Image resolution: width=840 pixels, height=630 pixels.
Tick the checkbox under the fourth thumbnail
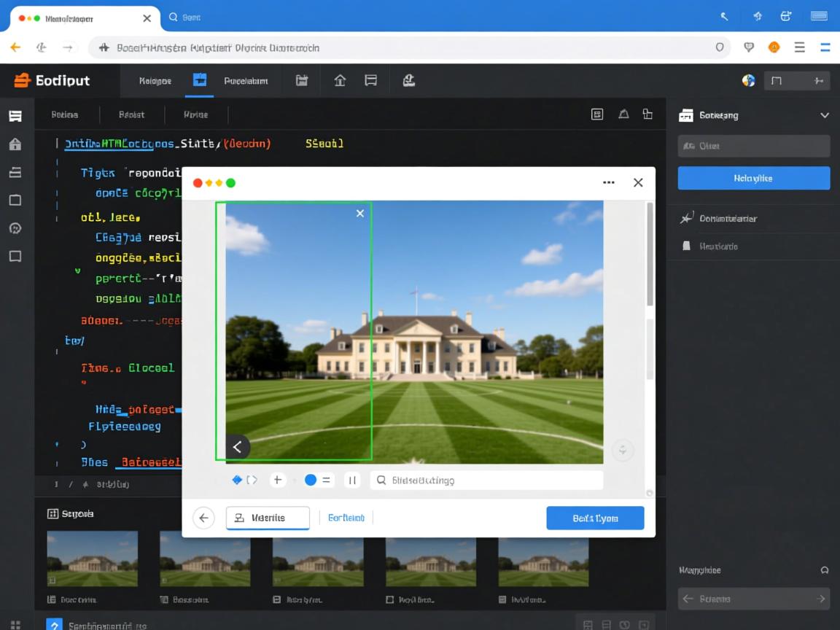[390, 599]
